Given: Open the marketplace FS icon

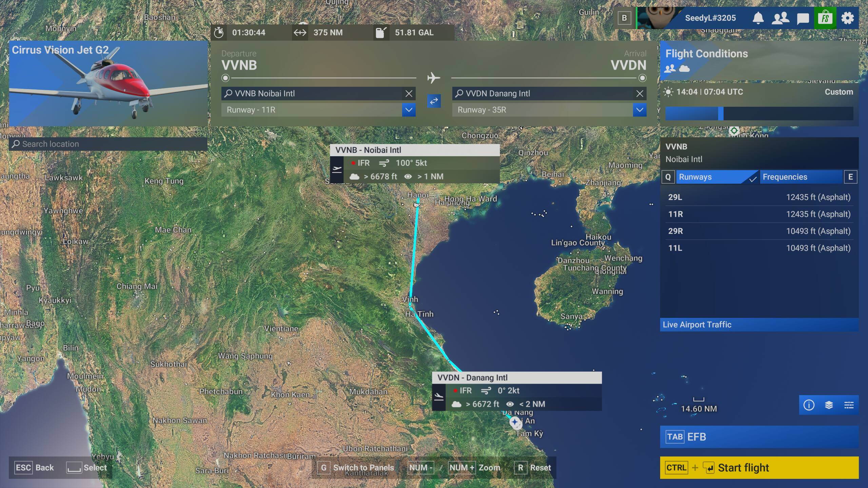Looking at the screenshot, I should (x=825, y=18).
